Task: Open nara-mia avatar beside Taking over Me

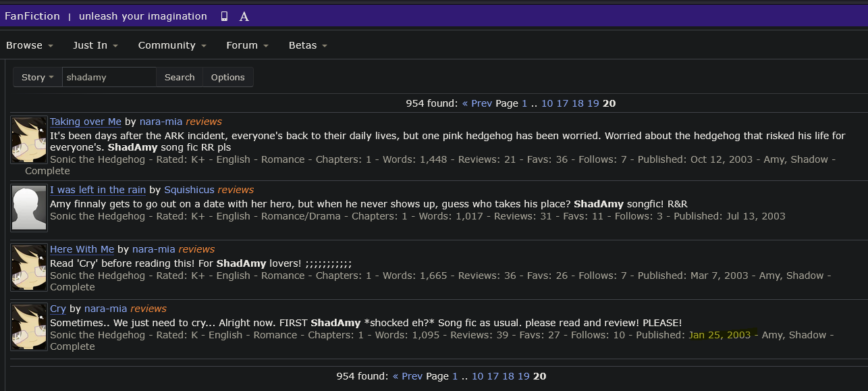Action: coord(29,140)
